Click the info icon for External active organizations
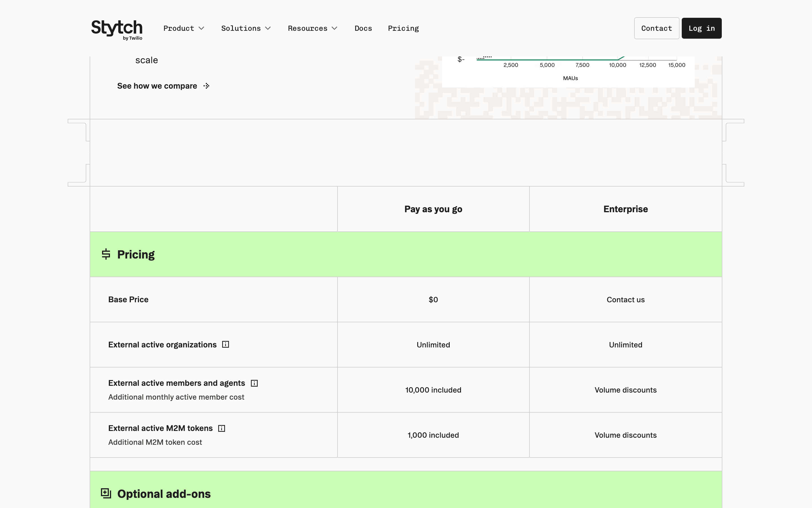The width and height of the screenshot is (812, 508). tap(226, 344)
